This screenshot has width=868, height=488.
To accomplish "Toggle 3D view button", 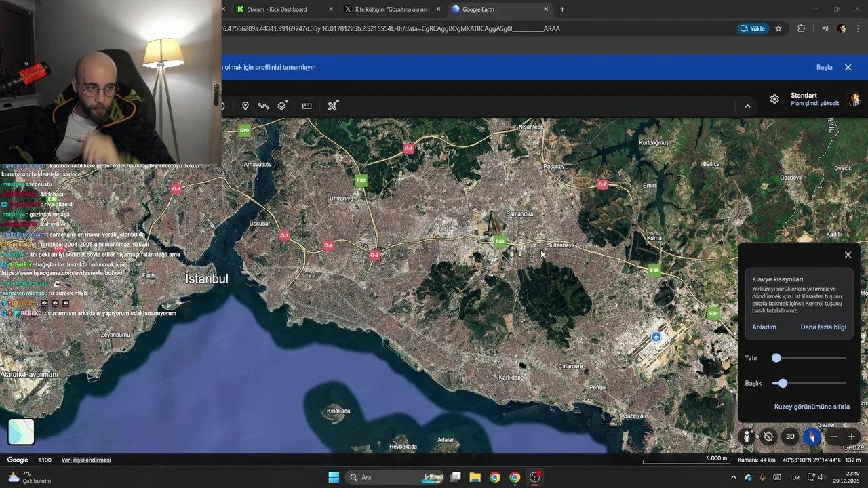I will (790, 437).
